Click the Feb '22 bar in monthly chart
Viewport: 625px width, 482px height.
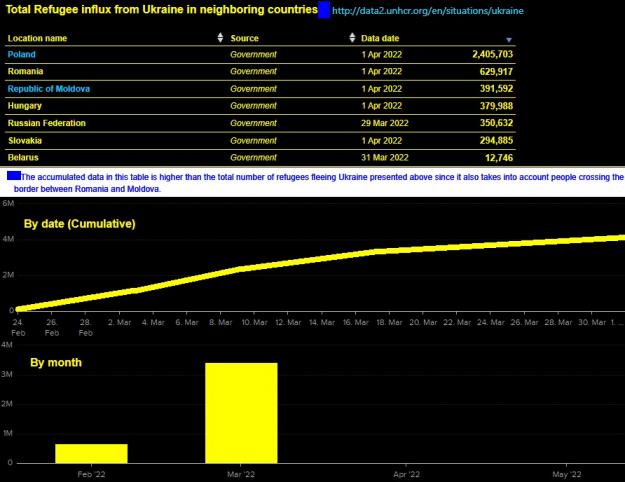(91, 454)
